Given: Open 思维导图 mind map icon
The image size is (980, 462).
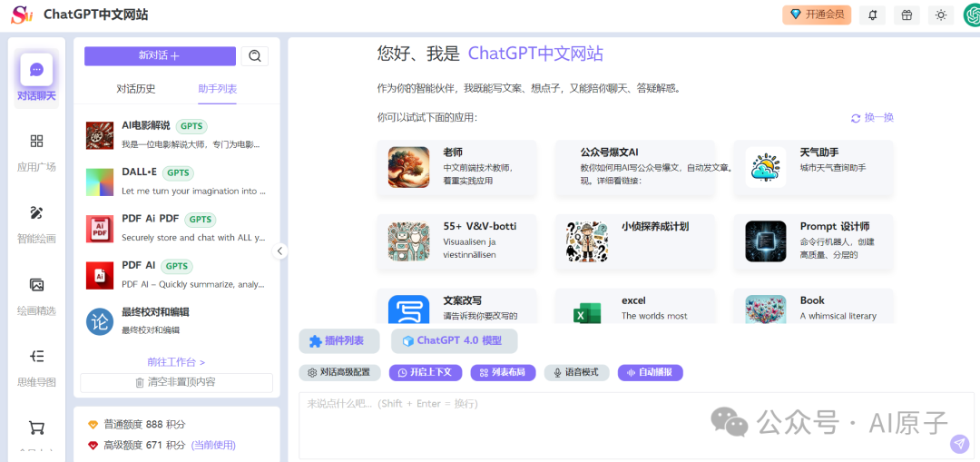Looking at the screenshot, I should pyautogui.click(x=36, y=357).
